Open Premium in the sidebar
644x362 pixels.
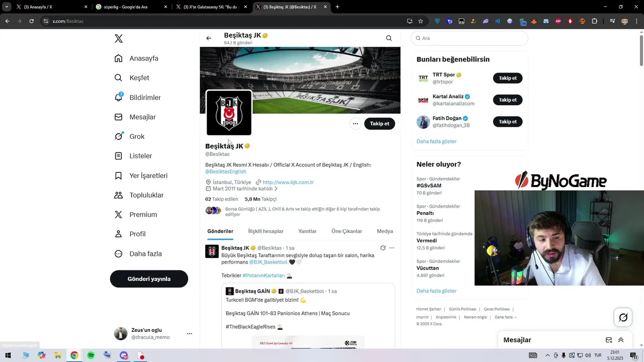coord(136,215)
